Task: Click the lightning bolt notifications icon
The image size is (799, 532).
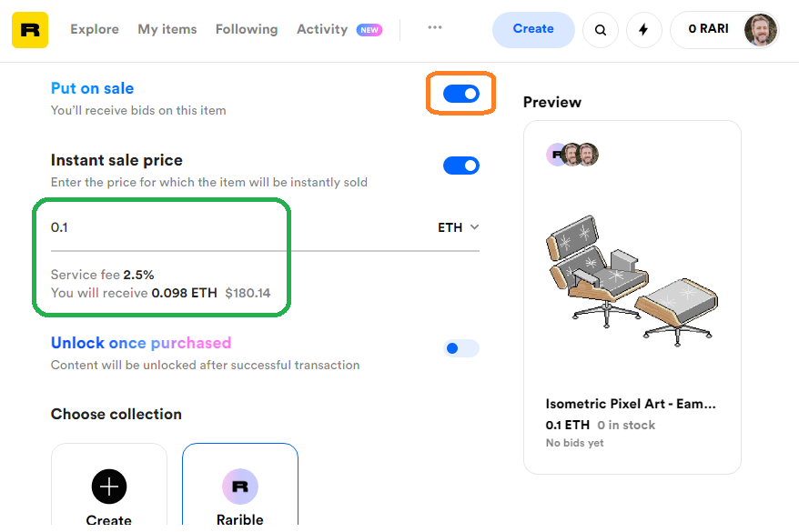Action: [644, 30]
